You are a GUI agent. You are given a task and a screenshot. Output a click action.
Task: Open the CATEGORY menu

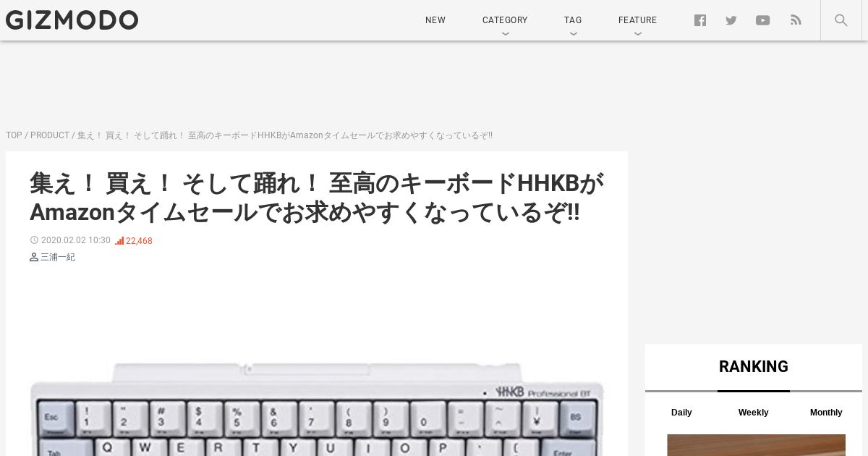505,20
